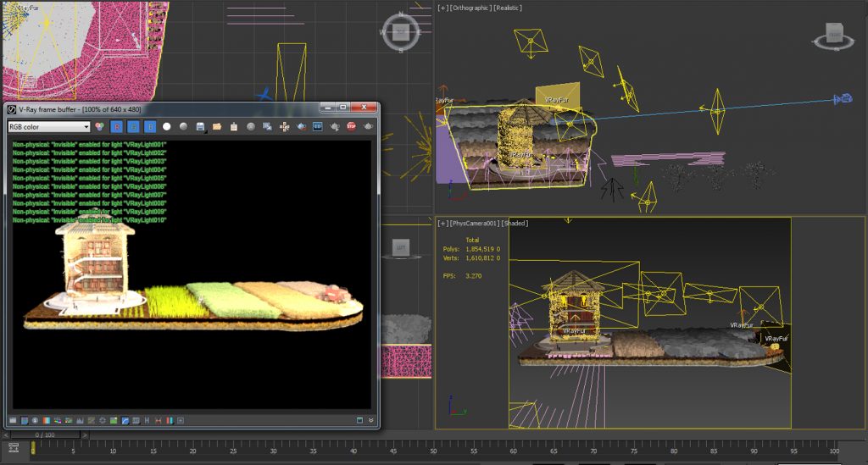Click the time slider next frame arrow
Screen dimensions: 868x465
83,435
